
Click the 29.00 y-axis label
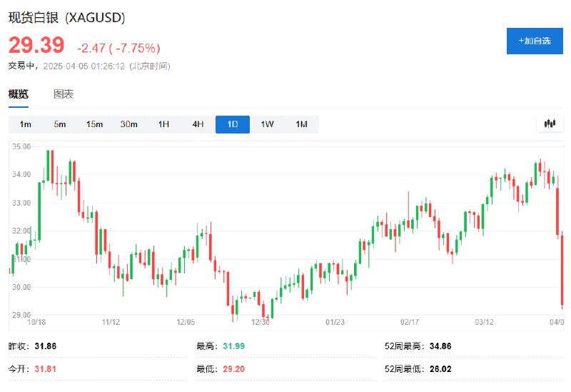coord(21,315)
